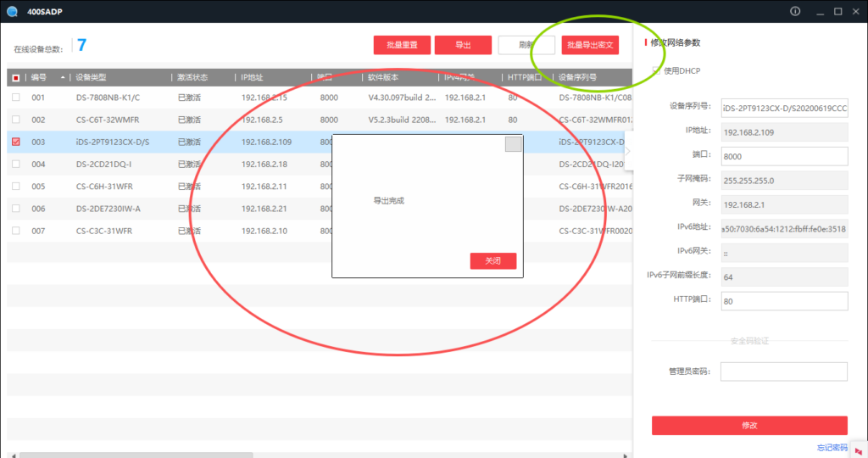Viewport: 868px width, 458px height.
Task: Click the 400SADP app logo icon
Action: click(x=12, y=12)
